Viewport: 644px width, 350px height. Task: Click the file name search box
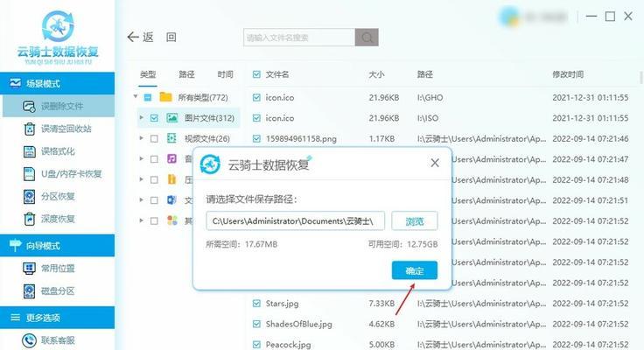click(x=299, y=38)
